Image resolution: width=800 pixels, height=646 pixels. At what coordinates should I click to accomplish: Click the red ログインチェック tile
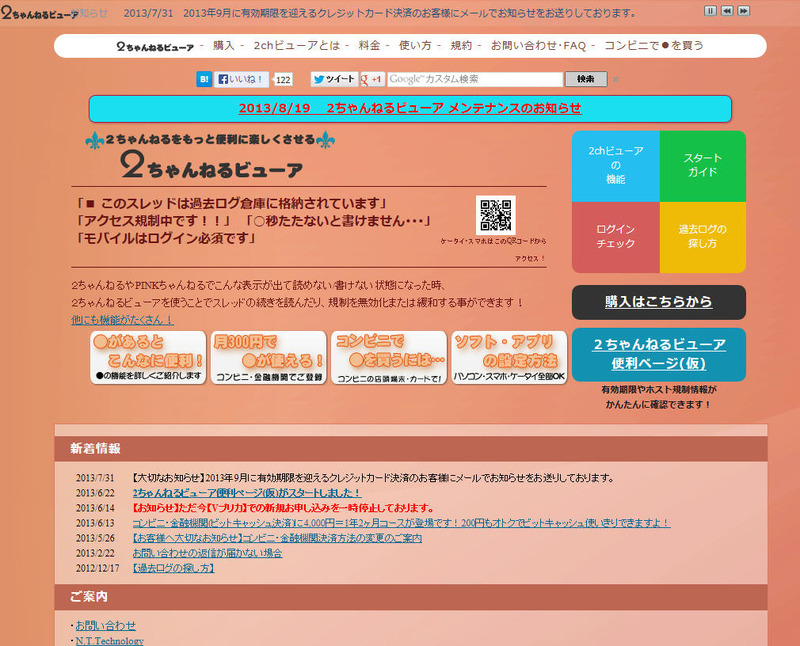point(615,237)
